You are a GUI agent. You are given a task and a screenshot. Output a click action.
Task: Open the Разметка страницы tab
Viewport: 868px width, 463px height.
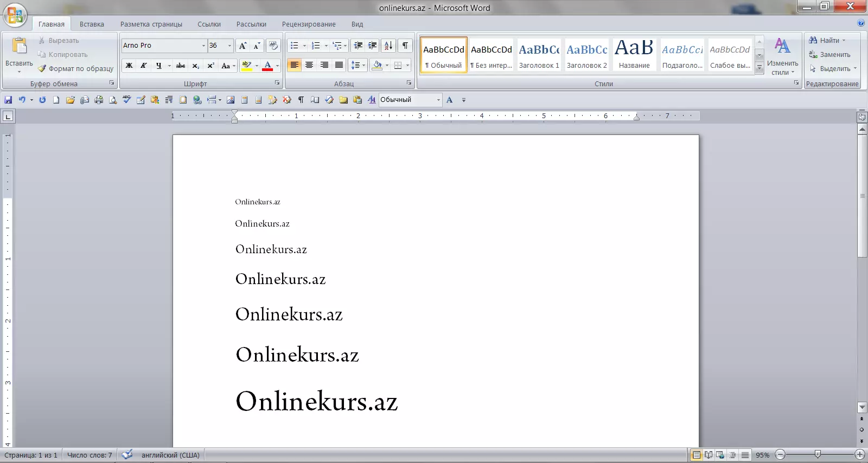151,24
